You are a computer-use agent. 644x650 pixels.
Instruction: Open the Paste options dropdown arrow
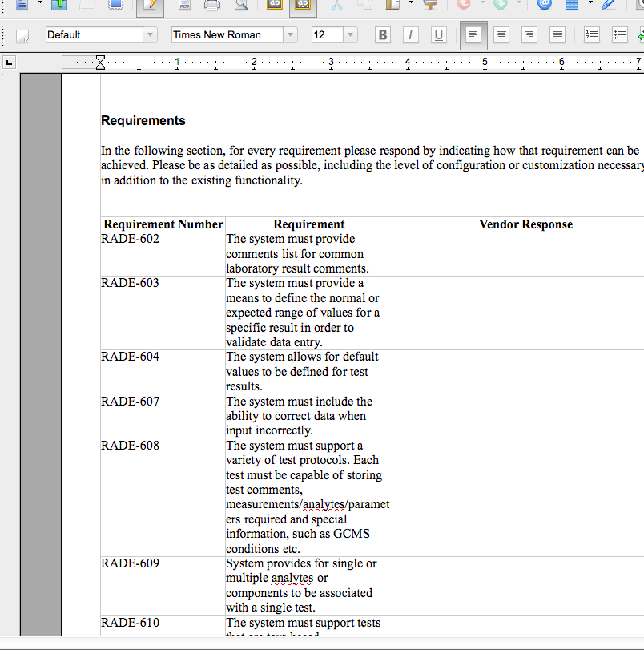click(411, 3)
